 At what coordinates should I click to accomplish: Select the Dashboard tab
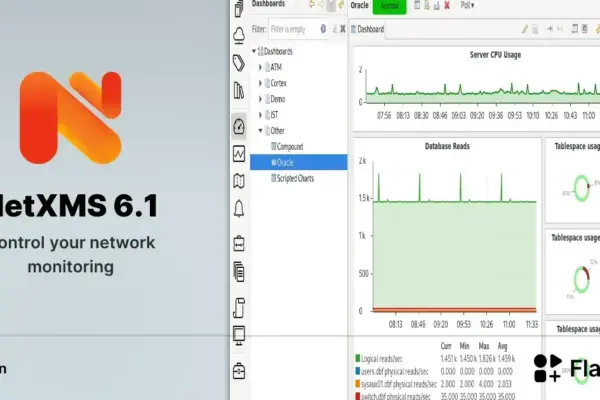pos(367,29)
